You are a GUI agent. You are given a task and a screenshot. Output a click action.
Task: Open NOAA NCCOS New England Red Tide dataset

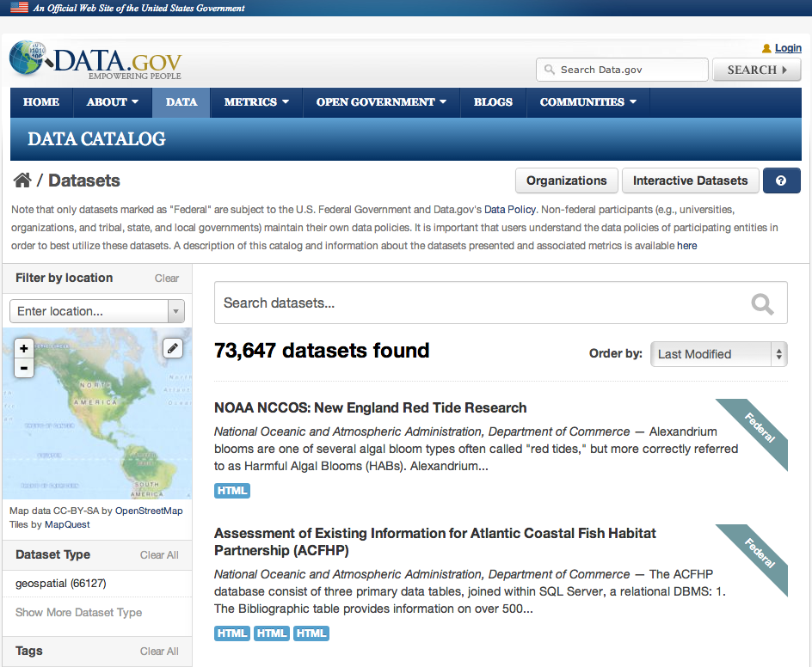click(370, 407)
